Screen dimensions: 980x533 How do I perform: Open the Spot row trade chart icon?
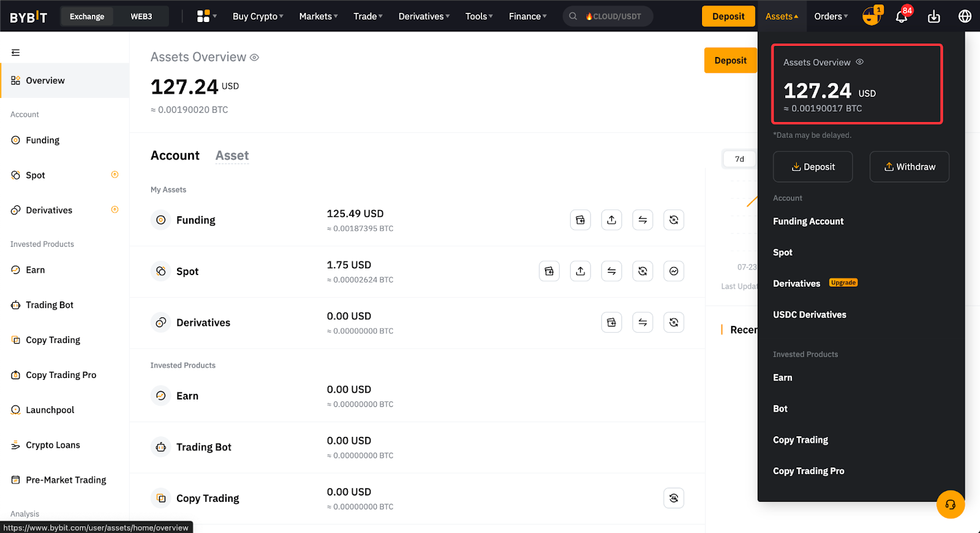point(674,271)
